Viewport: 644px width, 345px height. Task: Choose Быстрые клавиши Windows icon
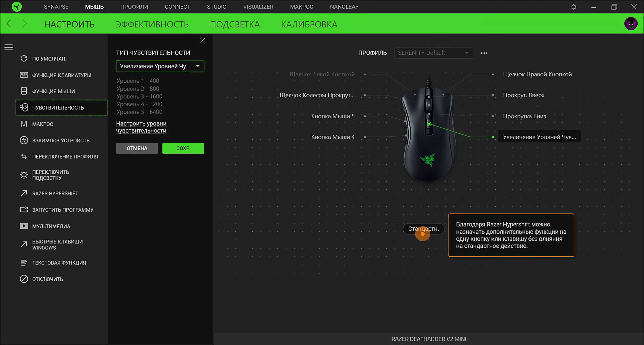[x=24, y=244]
